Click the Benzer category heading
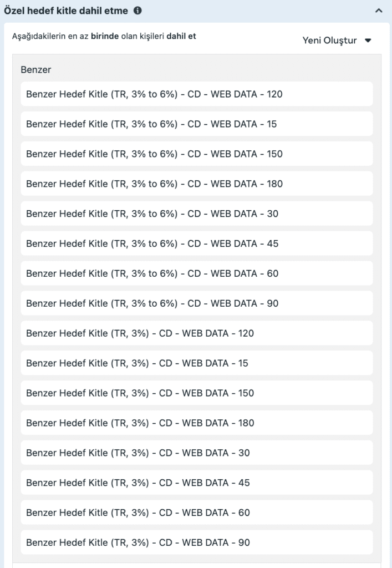392x568 pixels. (36, 70)
